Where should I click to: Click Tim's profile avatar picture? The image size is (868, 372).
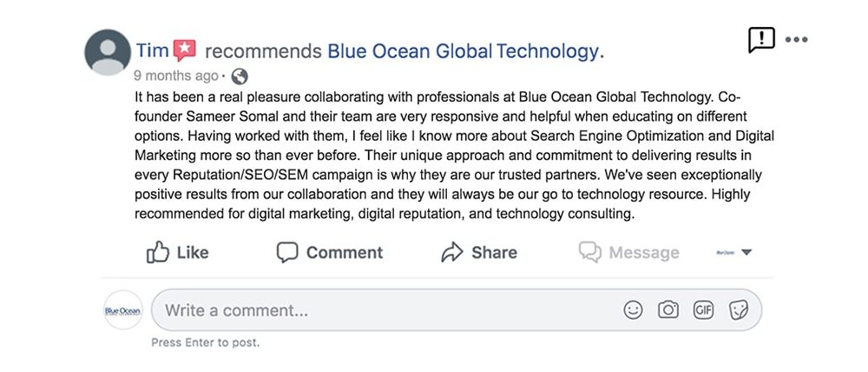108,53
